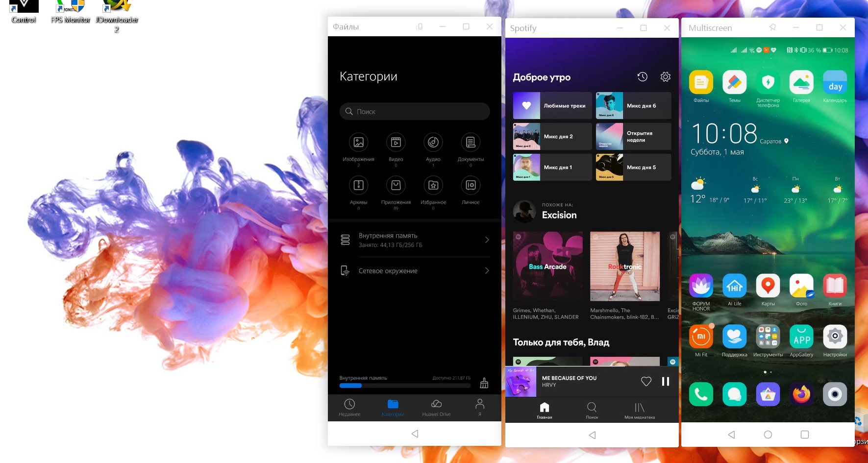Viewport: 868px width, 463px height.
Task: Open Открытия недели playlist tile
Action: tap(634, 136)
